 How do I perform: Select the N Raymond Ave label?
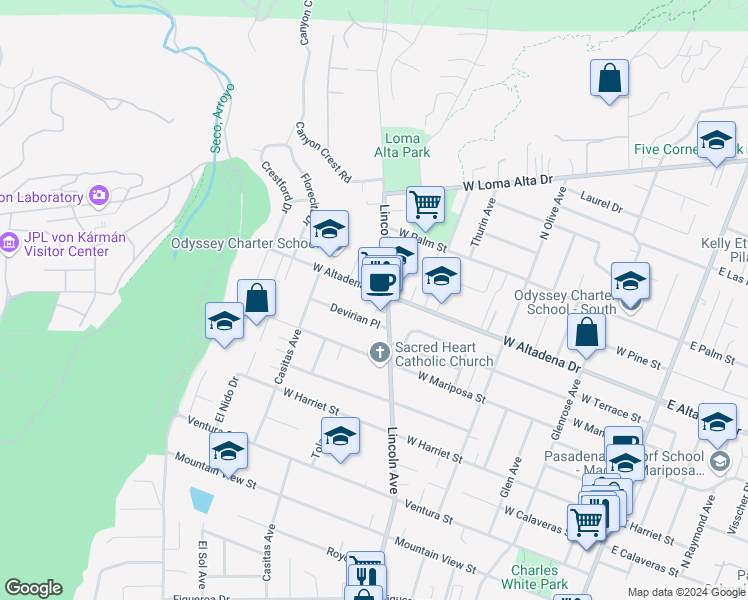698,531
